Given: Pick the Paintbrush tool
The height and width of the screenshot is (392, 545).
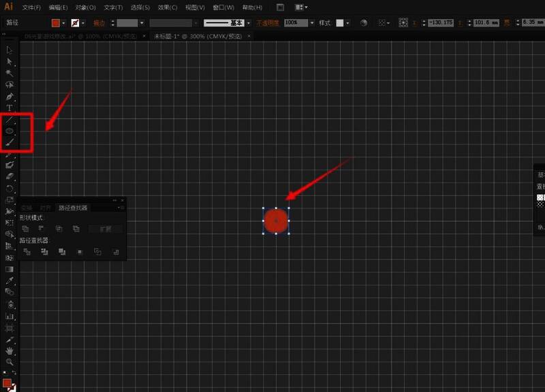Looking at the screenshot, I should [10, 143].
